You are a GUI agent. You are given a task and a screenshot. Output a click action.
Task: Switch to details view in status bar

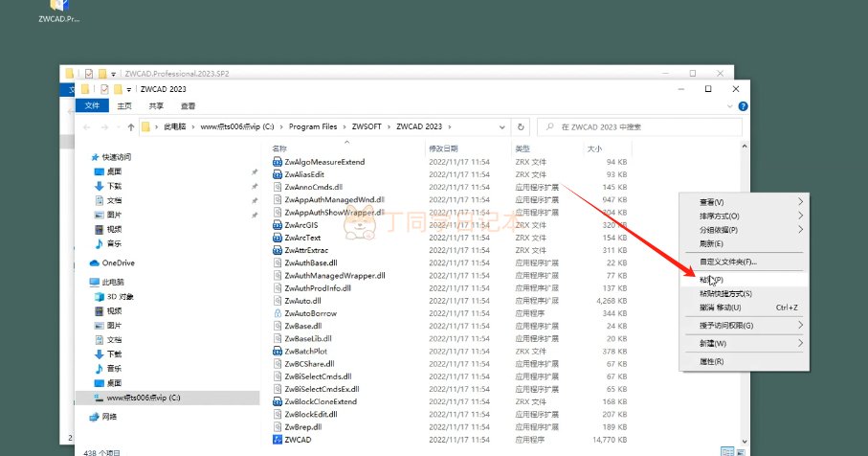pos(726,451)
